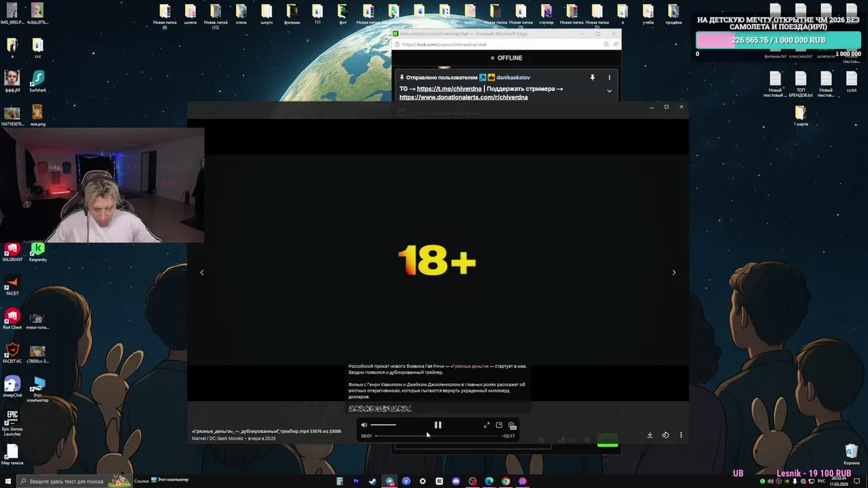Open FACEIT desktop shortcut
Viewport: 868px width, 488px height.
coord(12,285)
